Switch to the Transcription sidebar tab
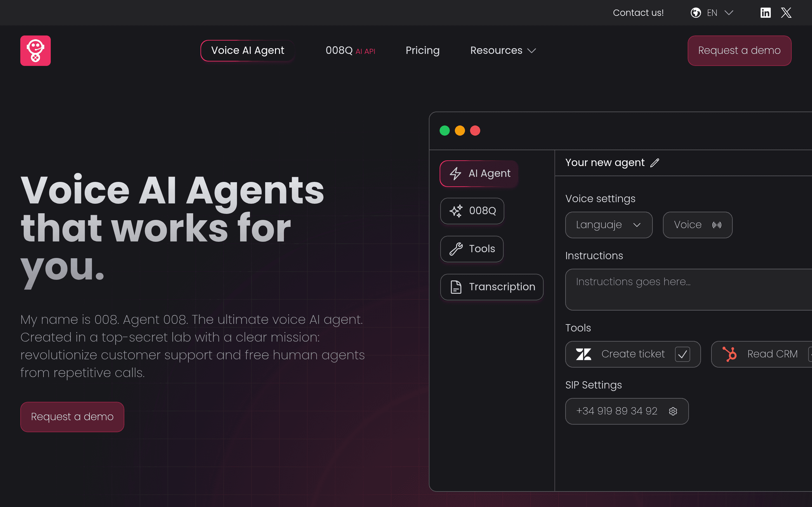This screenshot has width=812, height=507. tap(492, 287)
